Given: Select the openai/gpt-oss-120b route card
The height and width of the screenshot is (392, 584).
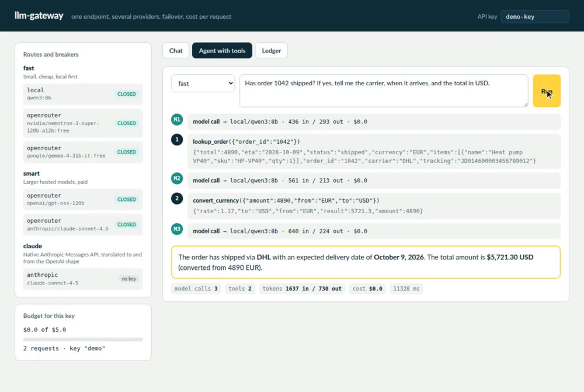Looking at the screenshot, I should tap(83, 199).
